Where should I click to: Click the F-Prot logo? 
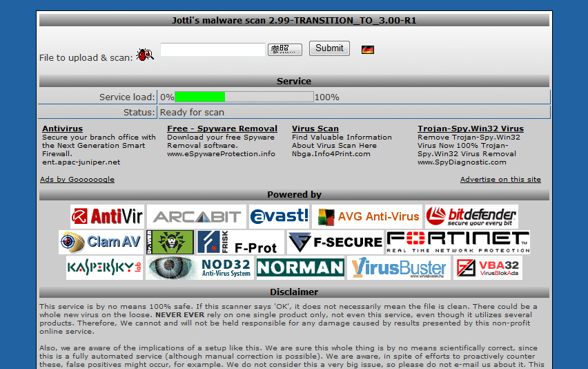click(239, 242)
